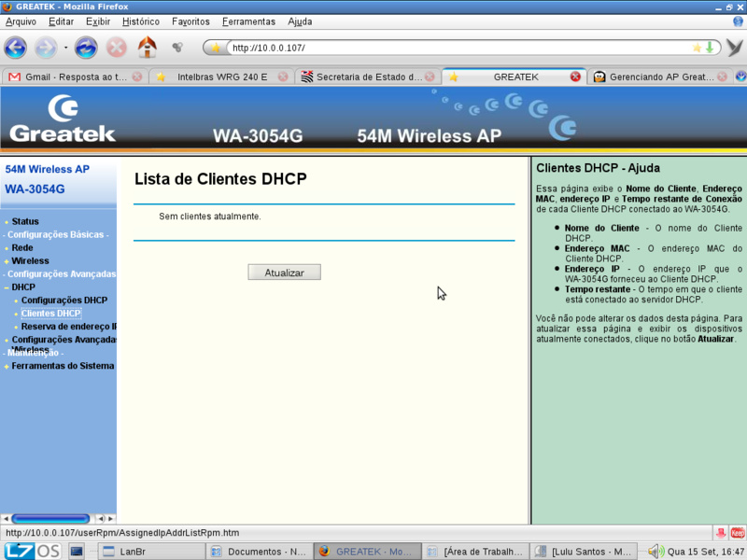Click the Yahoo search engine icon

pyautogui.click(x=735, y=48)
